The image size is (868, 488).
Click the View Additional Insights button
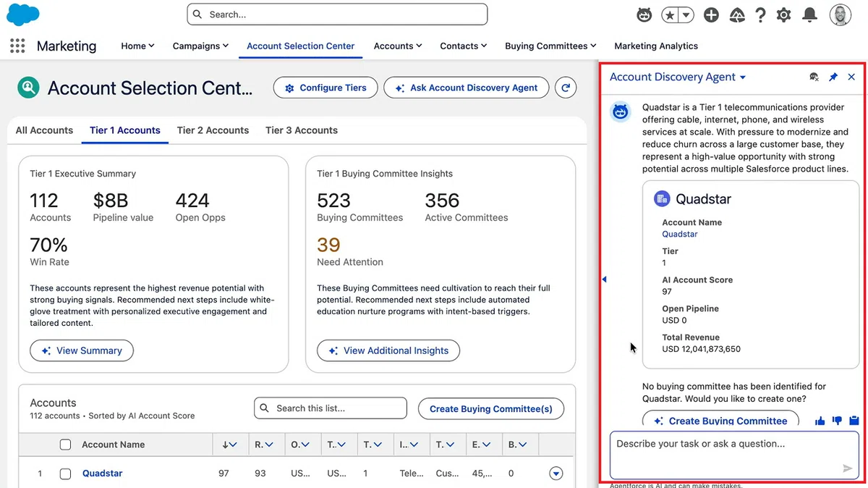coord(388,350)
